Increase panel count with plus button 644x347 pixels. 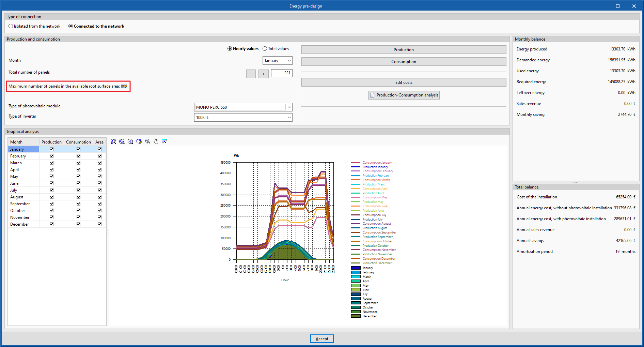263,74
